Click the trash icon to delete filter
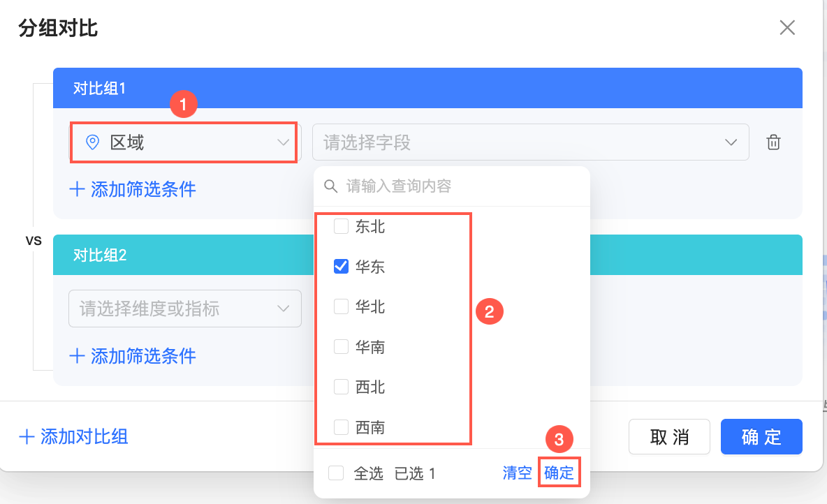Image resolution: width=827 pixels, height=504 pixels. tap(773, 142)
